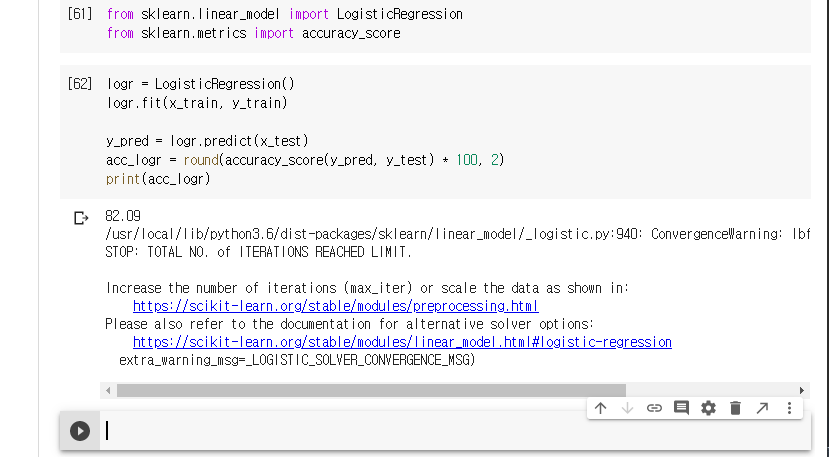Move cell up with arrow icon
The height and width of the screenshot is (457, 829).
click(x=600, y=408)
